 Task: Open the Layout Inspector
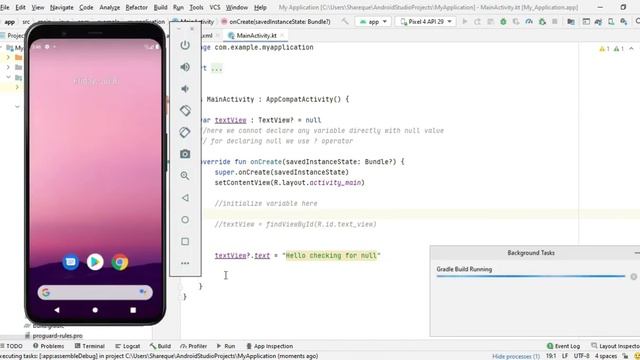616,346
